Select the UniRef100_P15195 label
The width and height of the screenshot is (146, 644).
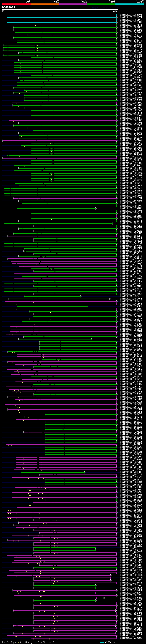131,610
